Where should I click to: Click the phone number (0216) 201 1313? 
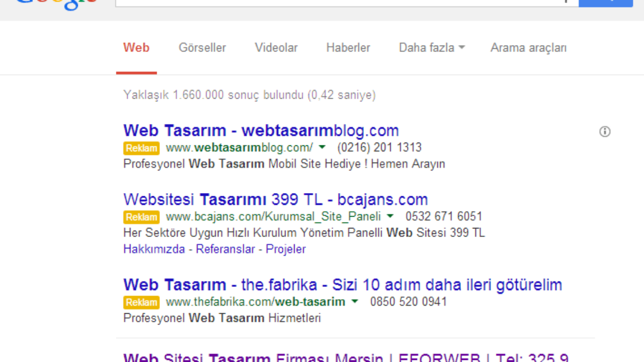pyautogui.click(x=379, y=147)
